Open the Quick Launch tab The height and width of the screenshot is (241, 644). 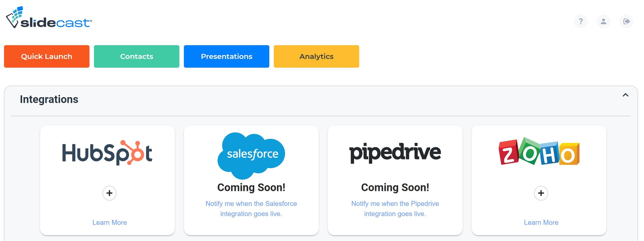point(47,56)
